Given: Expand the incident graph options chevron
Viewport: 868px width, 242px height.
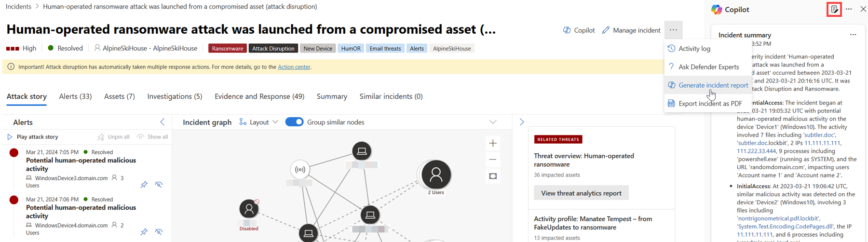Looking at the screenshot, I should tap(493, 122).
